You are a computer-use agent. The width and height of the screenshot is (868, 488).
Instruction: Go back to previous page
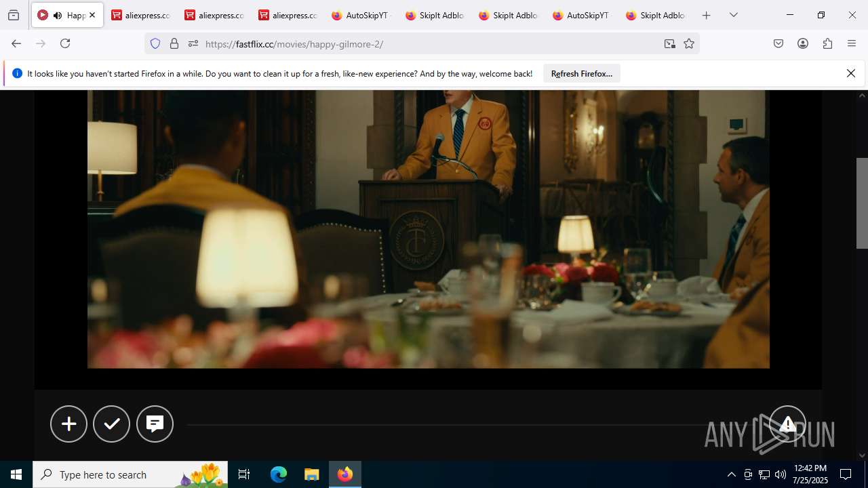16,43
